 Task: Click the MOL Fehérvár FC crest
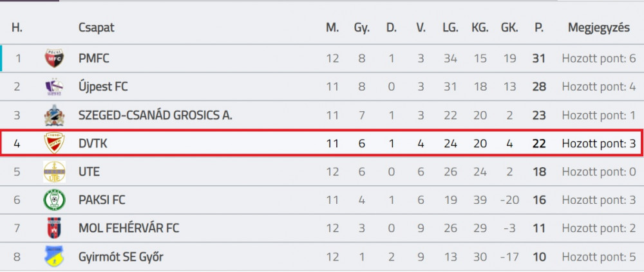pos(54,228)
